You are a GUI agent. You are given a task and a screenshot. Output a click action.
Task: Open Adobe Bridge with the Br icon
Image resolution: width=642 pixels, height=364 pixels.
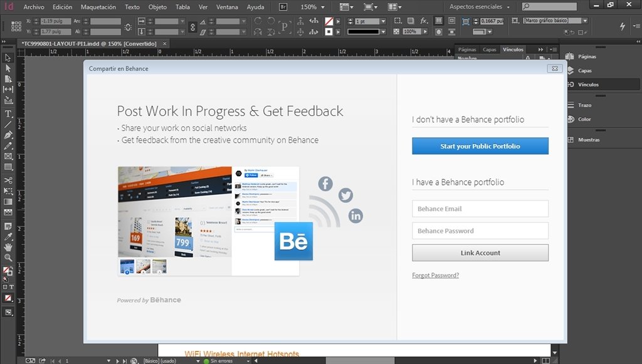pos(283,7)
